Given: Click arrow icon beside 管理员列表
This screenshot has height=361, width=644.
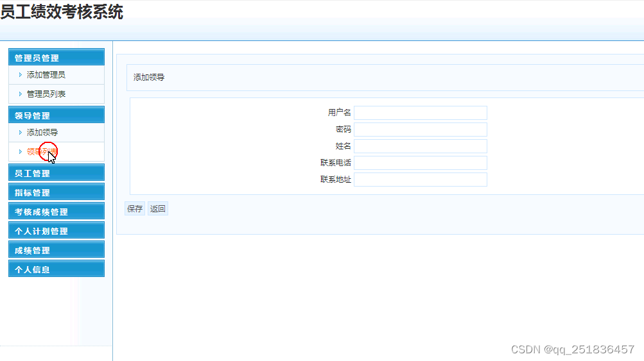Looking at the screenshot, I should (x=20, y=94).
